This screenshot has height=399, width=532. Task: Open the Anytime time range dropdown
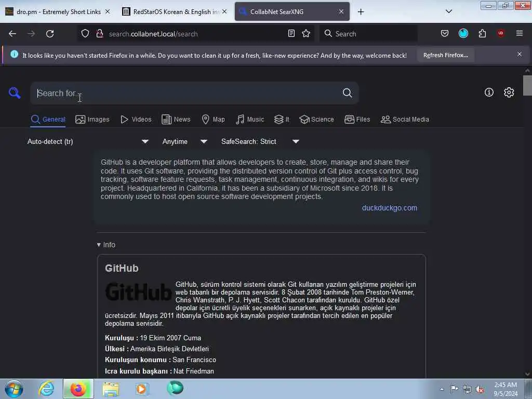(x=184, y=141)
